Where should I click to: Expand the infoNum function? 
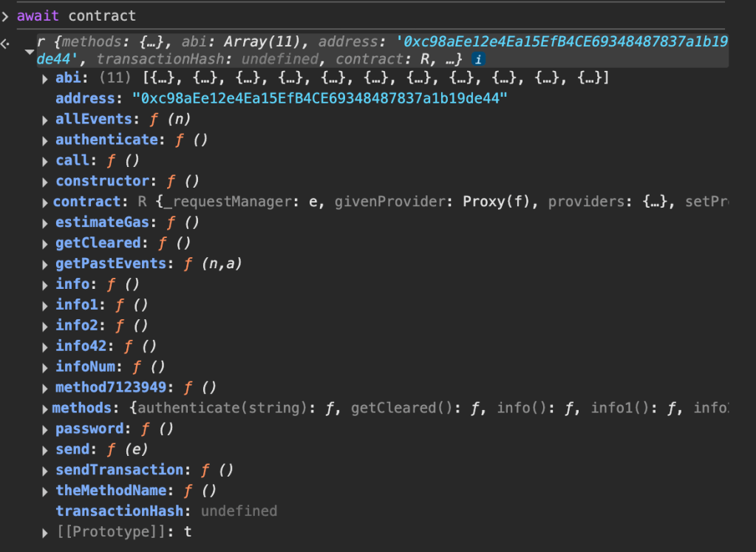point(47,367)
